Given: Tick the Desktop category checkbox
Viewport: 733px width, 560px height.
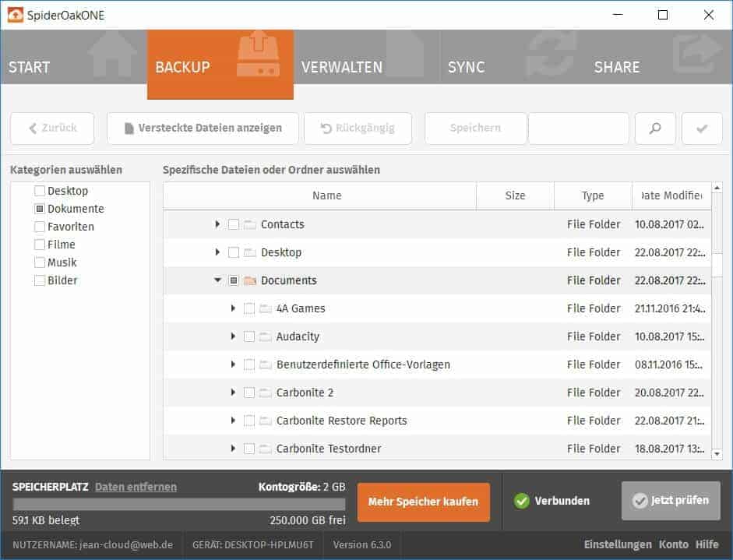Looking at the screenshot, I should tap(40, 191).
